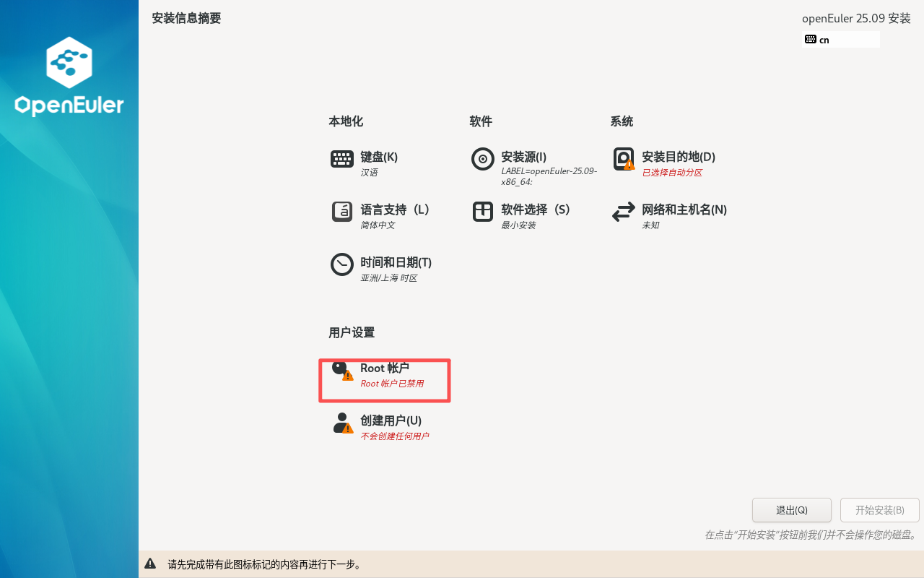This screenshot has width=924, height=578.
Task: Click the OpenEuler logo in the sidebar
Action: point(69,76)
